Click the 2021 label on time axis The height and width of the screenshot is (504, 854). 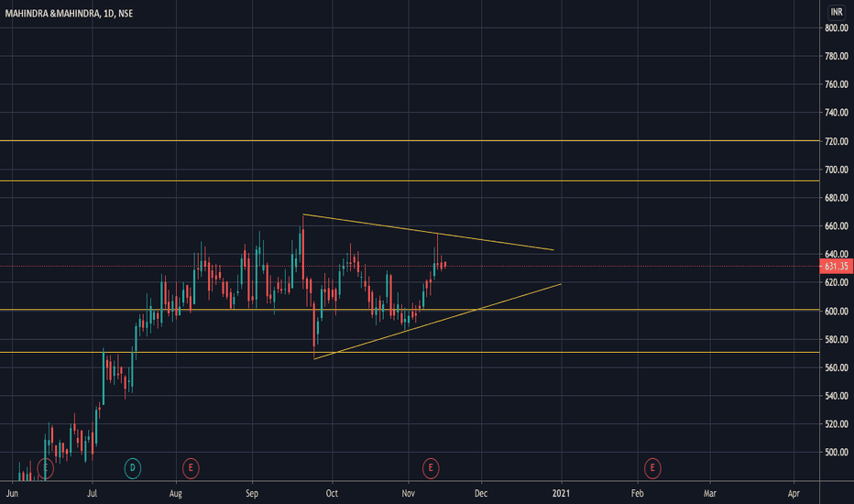click(x=561, y=494)
